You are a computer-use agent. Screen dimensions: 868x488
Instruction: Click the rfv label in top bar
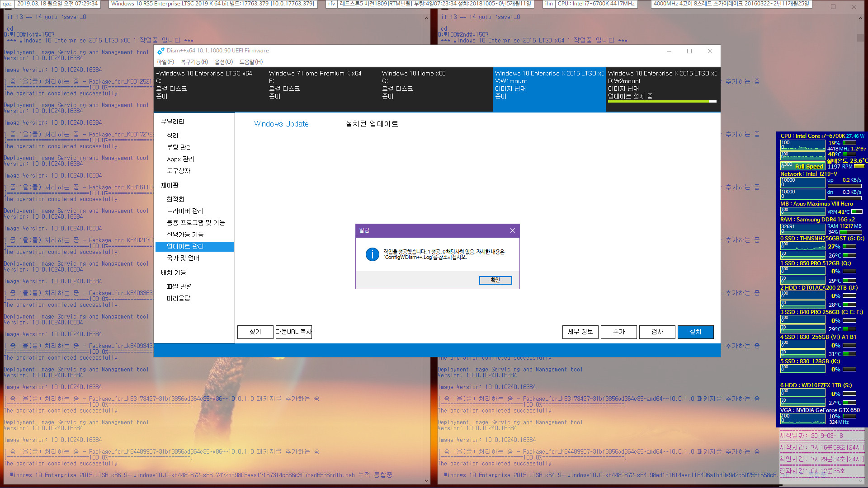[x=331, y=4]
